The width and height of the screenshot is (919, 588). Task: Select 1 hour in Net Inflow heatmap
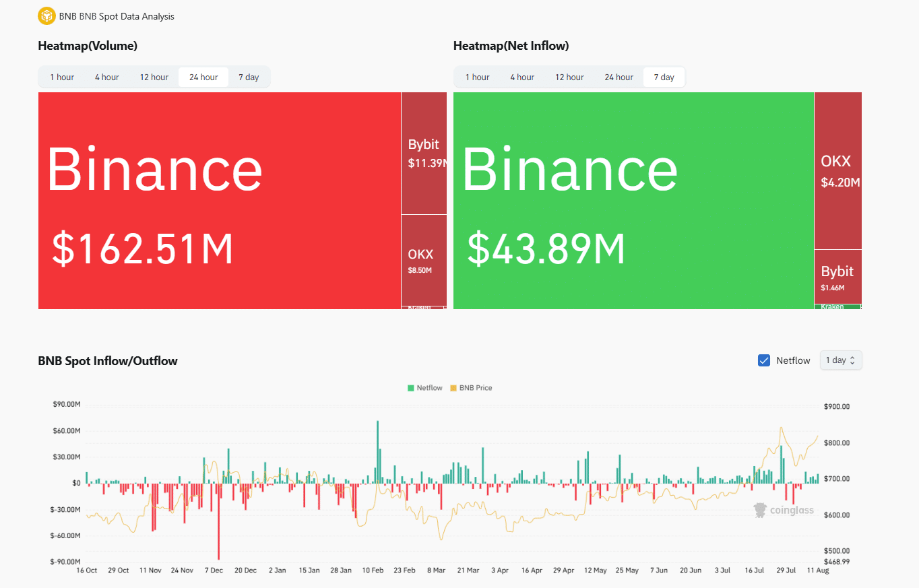[x=477, y=77]
